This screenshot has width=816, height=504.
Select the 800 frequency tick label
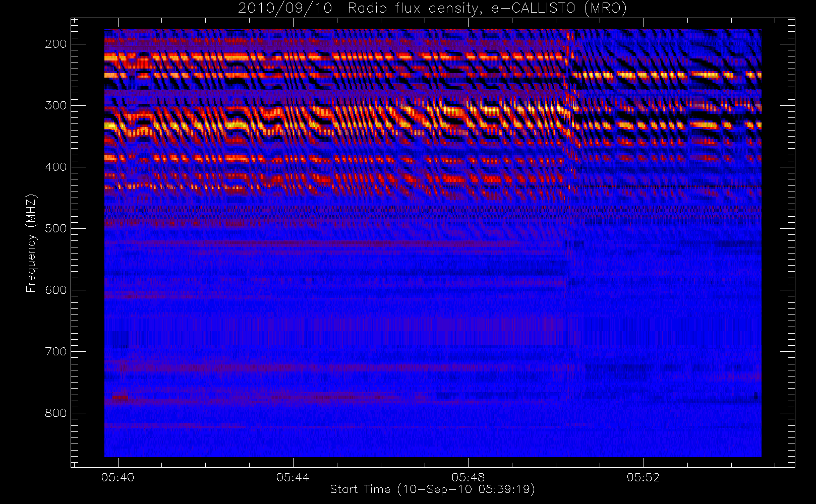pyautogui.click(x=55, y=413)
